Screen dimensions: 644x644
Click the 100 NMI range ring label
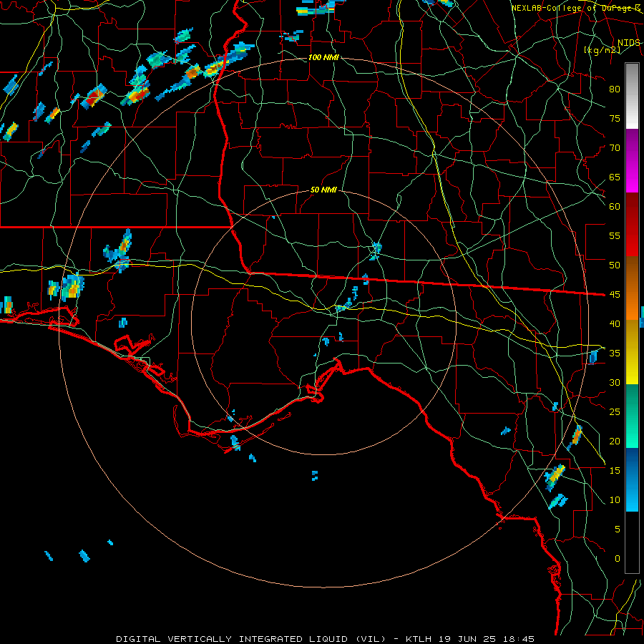coord(323,57)
